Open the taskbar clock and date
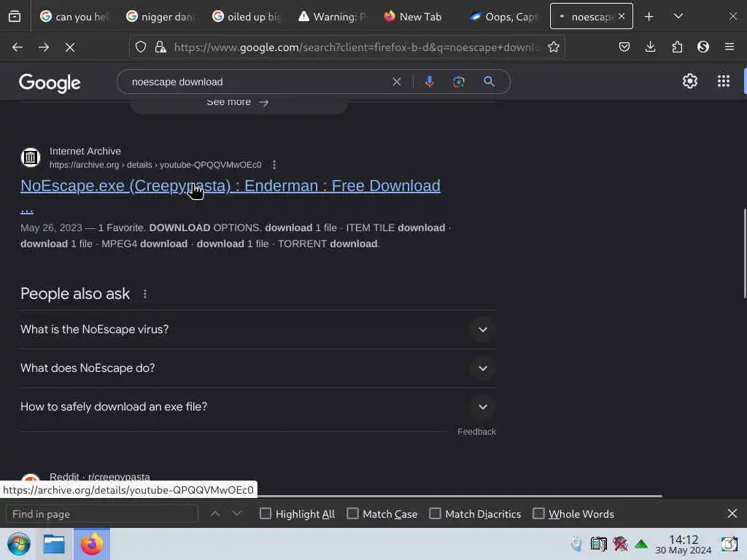Viewport: 747px width, 560px height. point(683,544)
